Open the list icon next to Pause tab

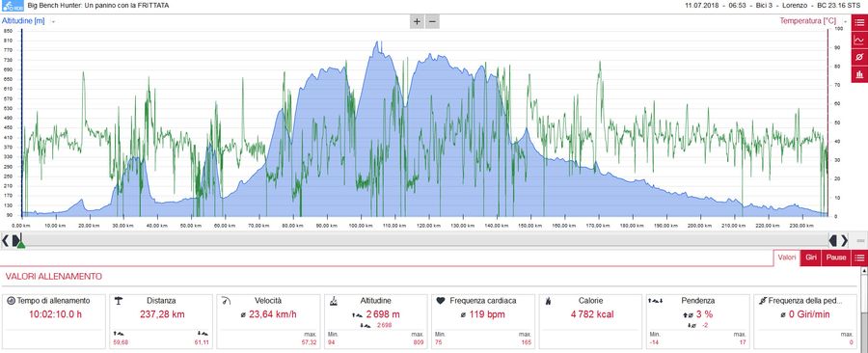click(x=858, y=258)
